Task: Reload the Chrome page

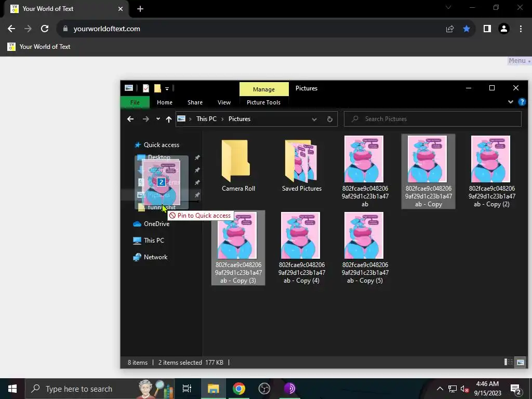Action: (x=45, y=29)
